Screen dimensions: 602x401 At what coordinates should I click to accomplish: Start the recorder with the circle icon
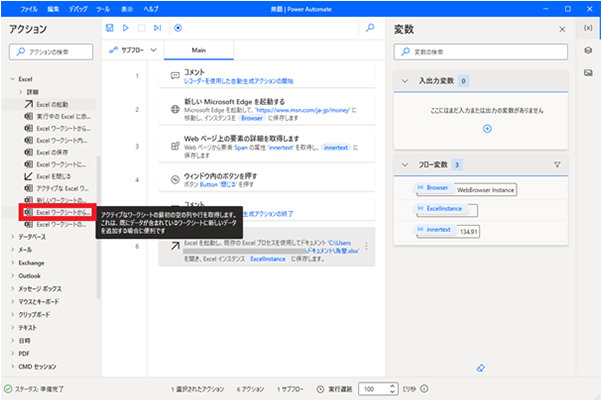pos(178,28)
